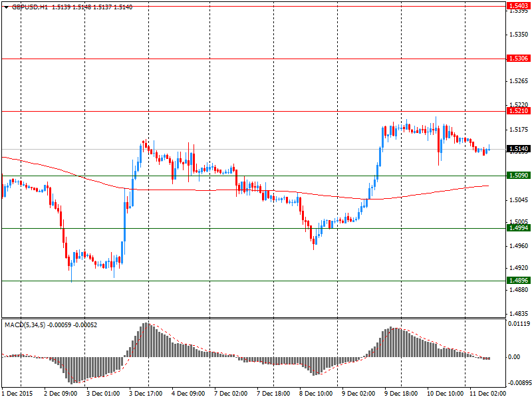
Task: Click the 1.5045 price axis value
Action: point(519,200)
